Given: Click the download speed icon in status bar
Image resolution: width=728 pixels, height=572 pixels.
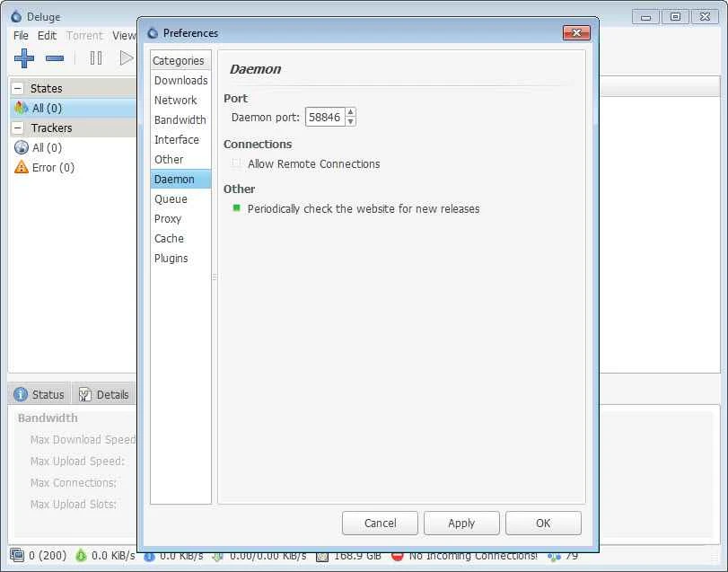Looking at the screenshot, I should pyautogui.click(x=81, y=555).
